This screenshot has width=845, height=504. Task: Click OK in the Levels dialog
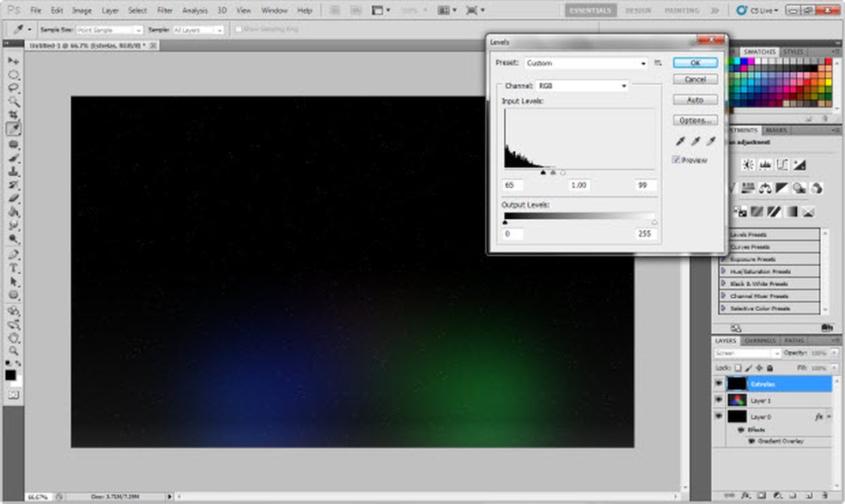pos(695,63)
